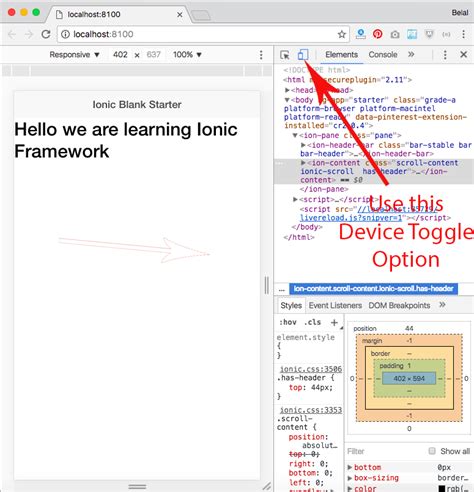Click the Pinterest extension icon

pos(377,34)
